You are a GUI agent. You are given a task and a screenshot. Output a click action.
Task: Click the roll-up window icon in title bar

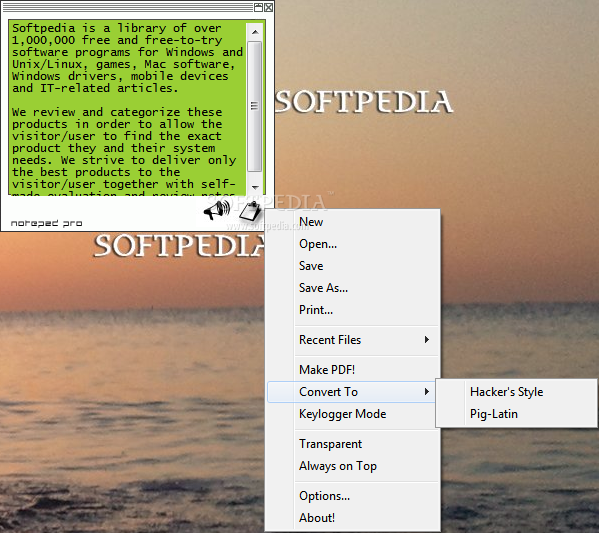[259, 7]
